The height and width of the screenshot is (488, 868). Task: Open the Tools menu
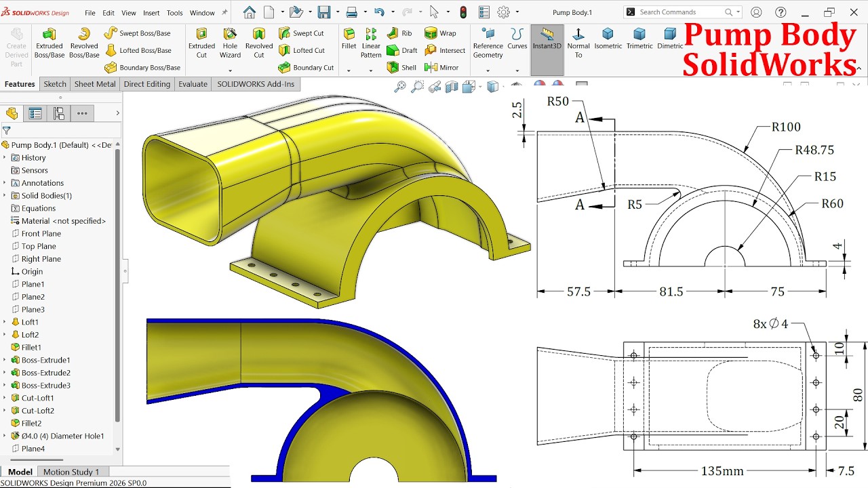pos(174,13)
